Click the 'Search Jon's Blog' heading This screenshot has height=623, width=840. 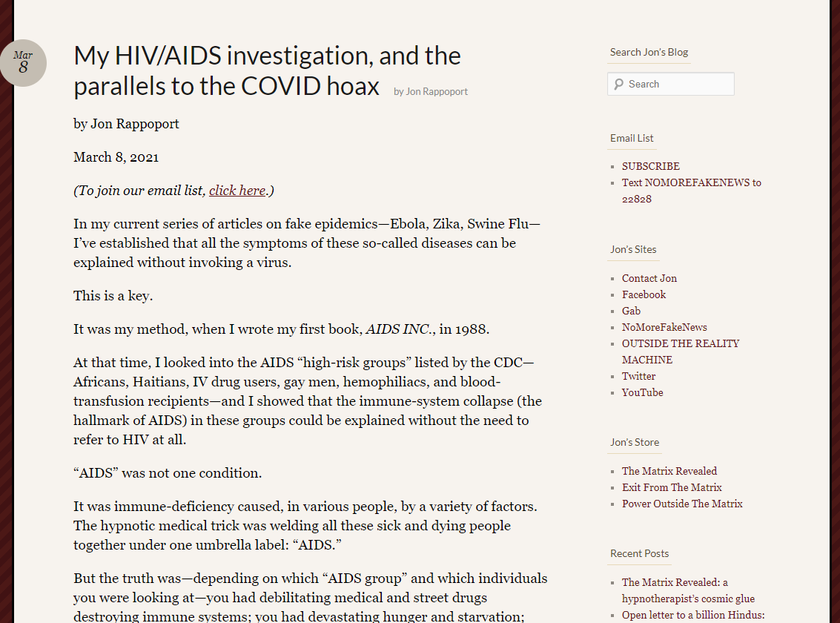649,52
